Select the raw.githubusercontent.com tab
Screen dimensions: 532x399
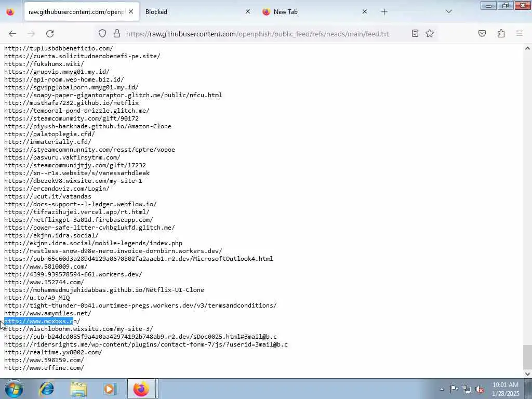[x=82, y=11]
